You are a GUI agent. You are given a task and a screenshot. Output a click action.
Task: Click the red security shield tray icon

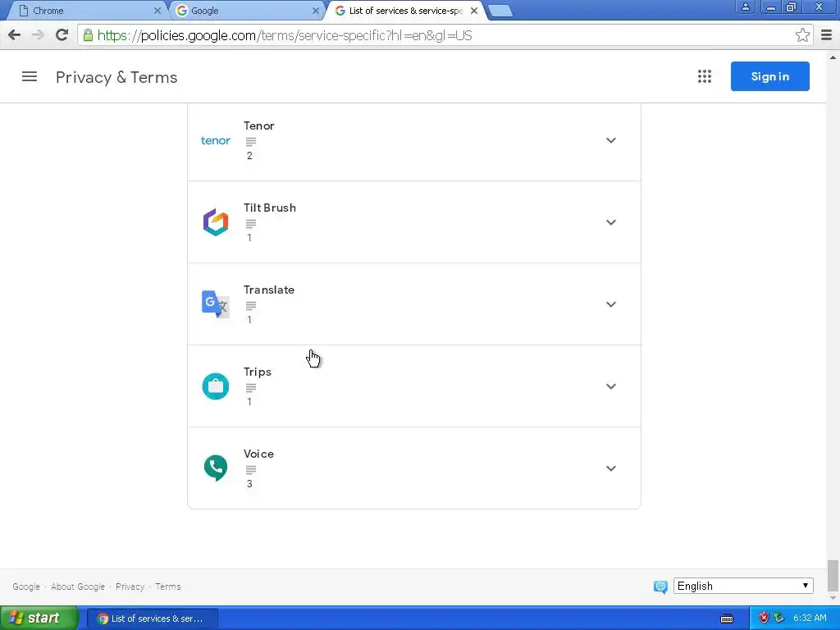tap(764, 619)
